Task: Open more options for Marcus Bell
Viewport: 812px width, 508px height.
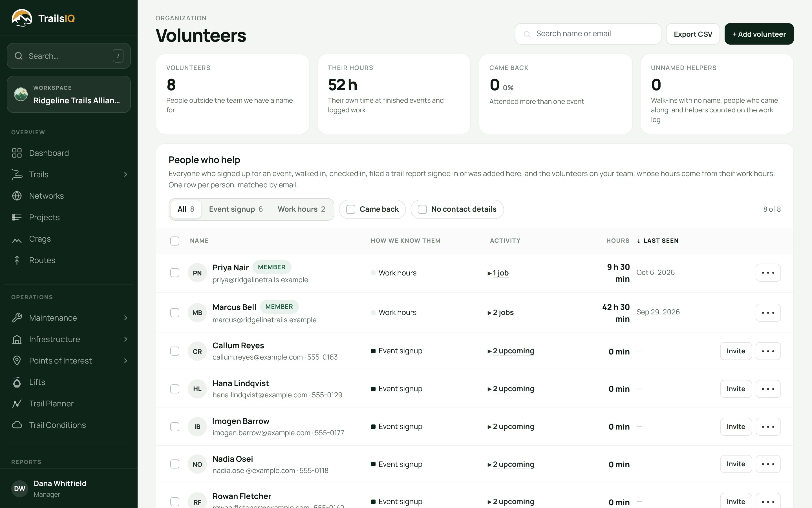Action: (x=768, y=313)
